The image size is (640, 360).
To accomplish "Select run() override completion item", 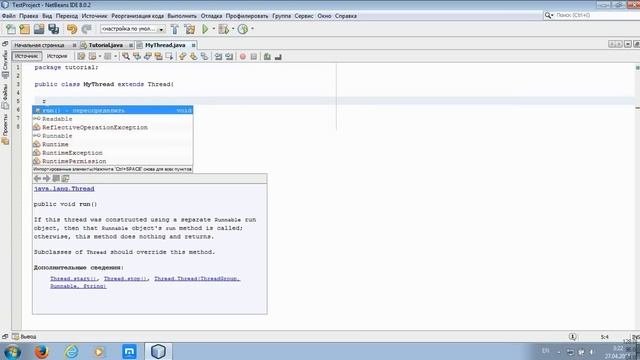I will (113, 110).
